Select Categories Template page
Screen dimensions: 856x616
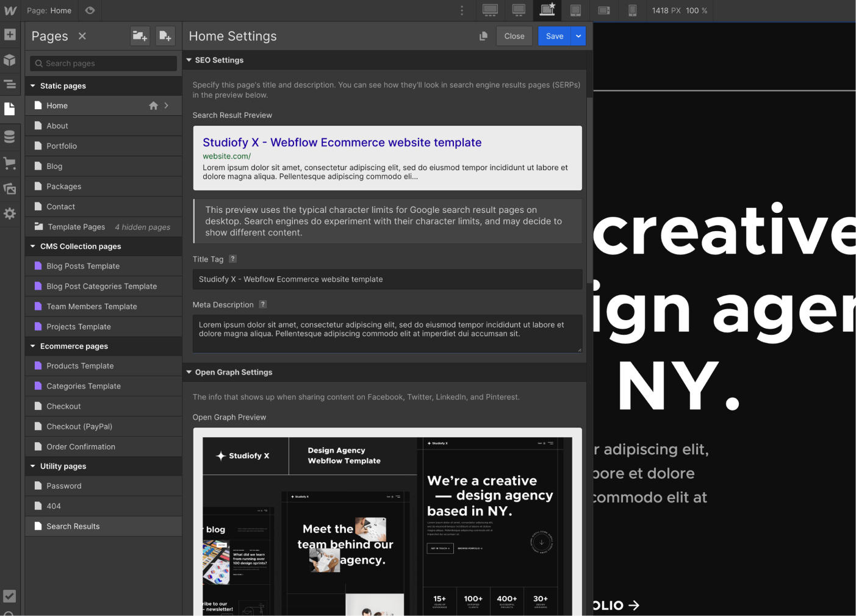point(104,385)
